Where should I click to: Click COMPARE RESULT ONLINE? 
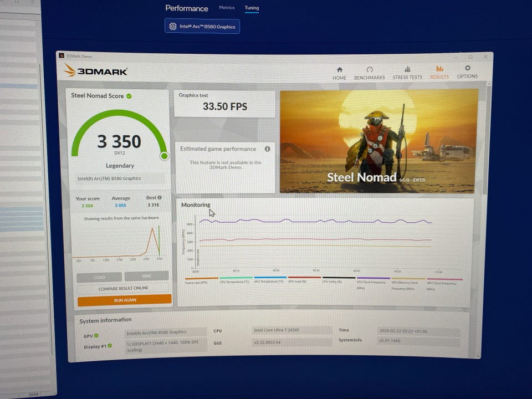tap(124, 288)
